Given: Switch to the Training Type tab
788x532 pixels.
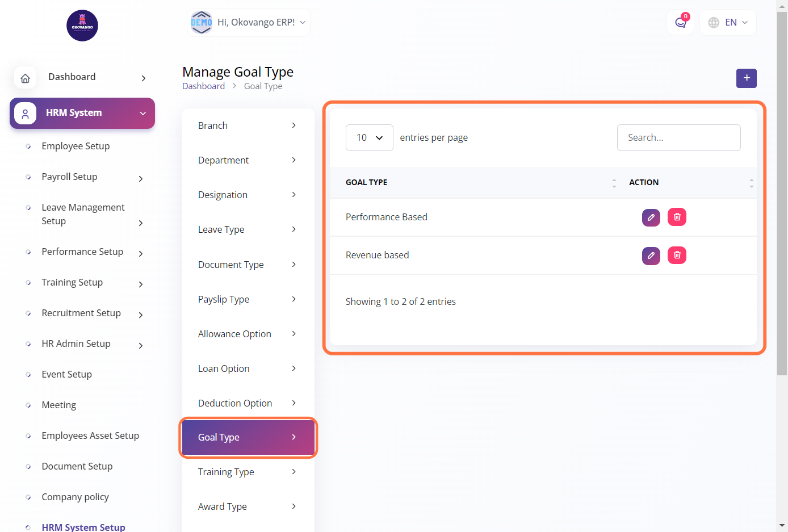Looking at the screenshot, I should pyautogui.click(x=248, y=472).
